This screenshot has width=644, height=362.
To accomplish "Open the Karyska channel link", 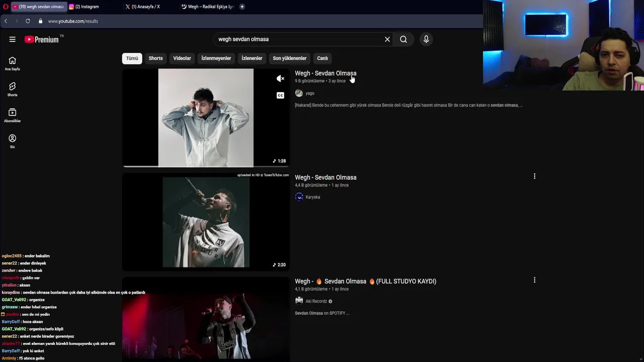I will [312, 197].
